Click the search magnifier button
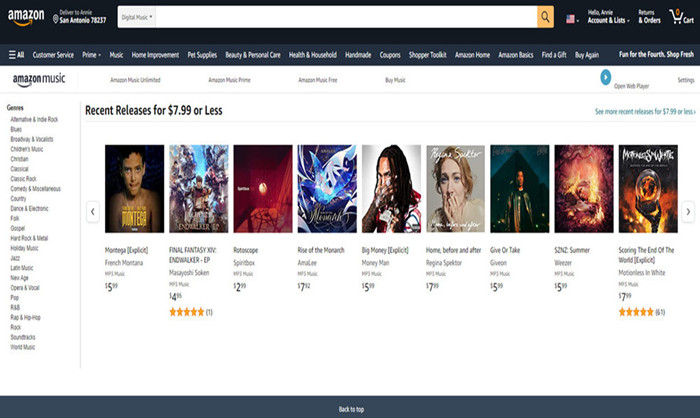Screen dimensions: 700x418 point(545,17)
